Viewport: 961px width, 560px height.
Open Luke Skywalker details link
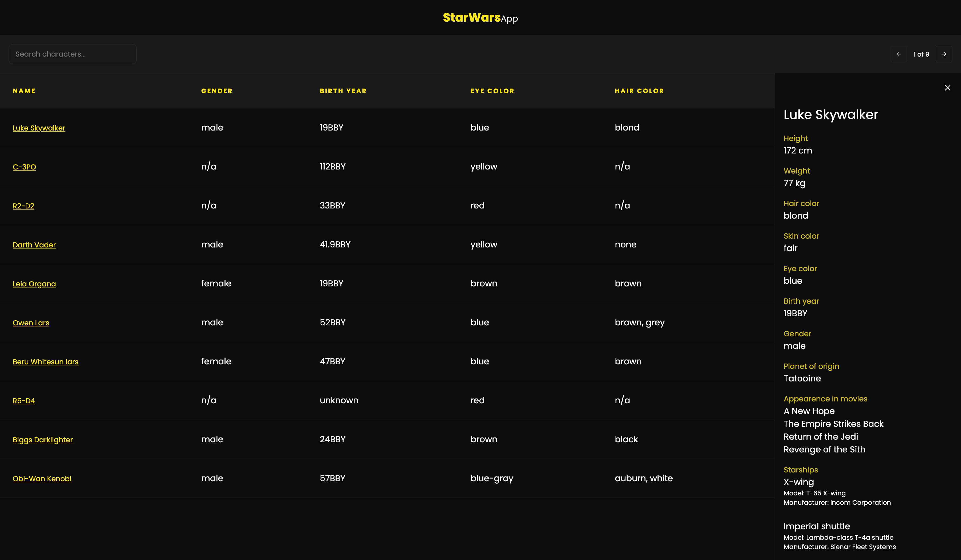tap(39, 128)
